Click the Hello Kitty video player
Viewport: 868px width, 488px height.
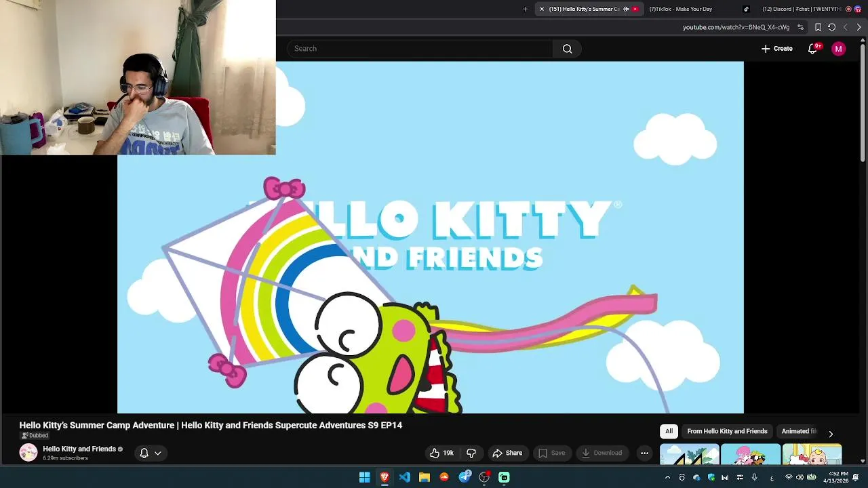[431, 237]
